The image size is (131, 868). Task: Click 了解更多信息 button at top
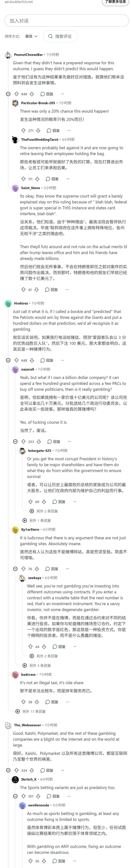[x=115, y=2]
